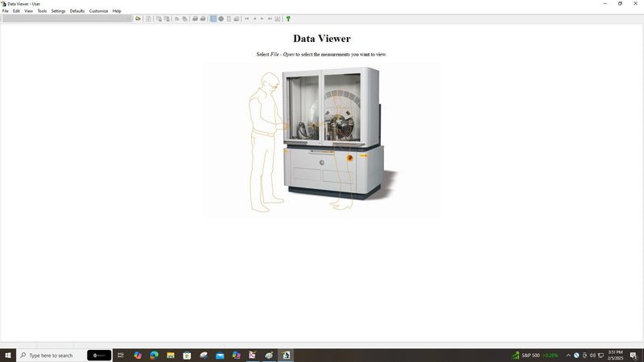Open Copilot from the taskbar

click(138, 356)
